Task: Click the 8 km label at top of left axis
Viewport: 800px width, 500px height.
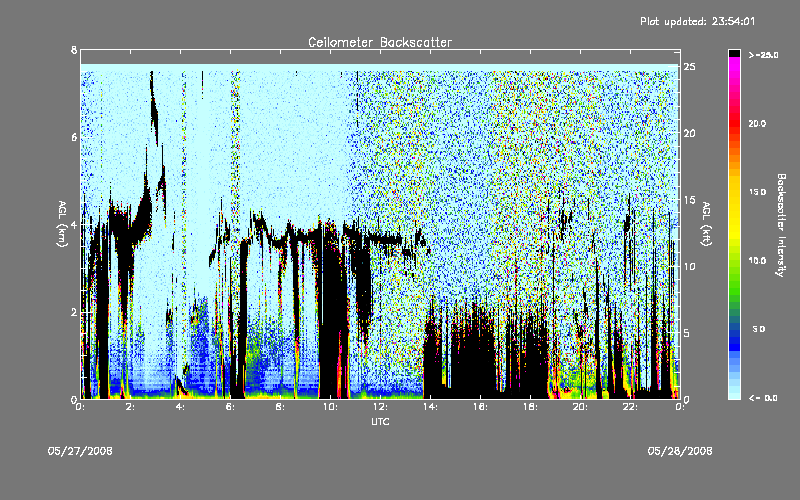Action: pyautogui.click(x=74, y=50)
